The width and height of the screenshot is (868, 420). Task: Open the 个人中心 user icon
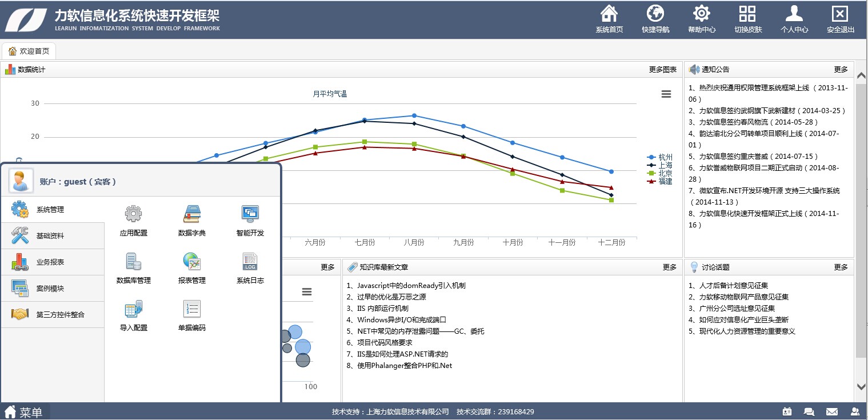[x=794, y=13]
